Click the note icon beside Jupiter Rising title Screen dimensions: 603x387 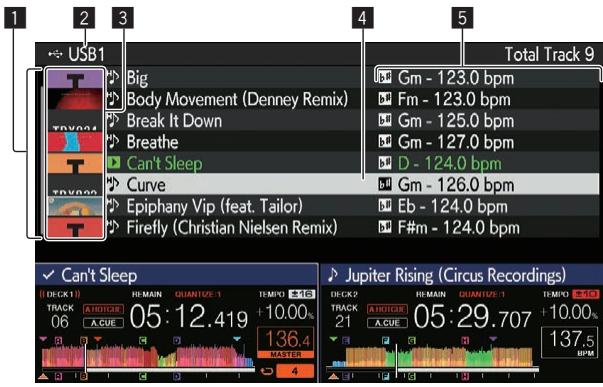[x=333, y=275]
